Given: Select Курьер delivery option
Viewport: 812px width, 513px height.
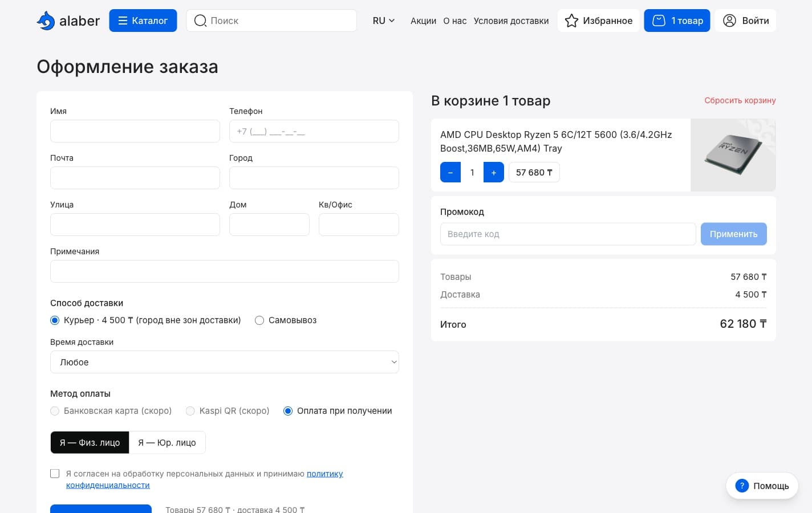Looking at the screenshot, I should click(x=55, y=320).
